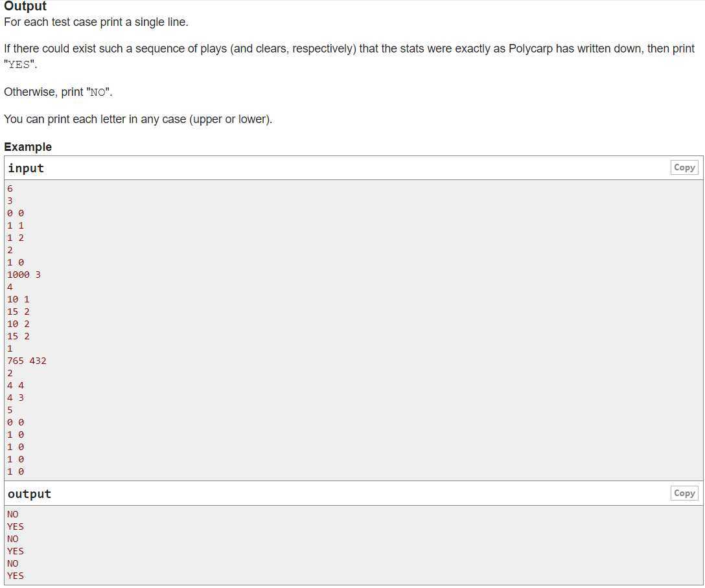Copy the example input block
This screenshot has height=588, width=705.
[x=684, y=168]
